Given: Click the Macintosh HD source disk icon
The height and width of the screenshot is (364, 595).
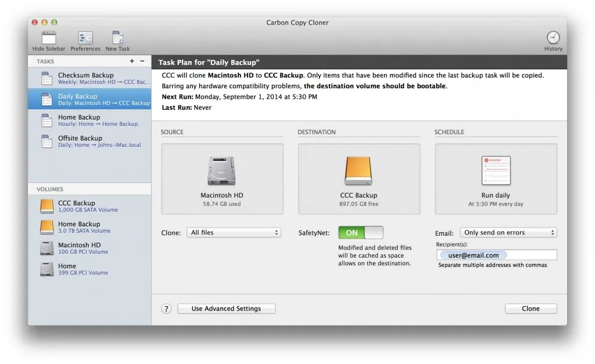Looking at the screenshot, I should point(221,171).
